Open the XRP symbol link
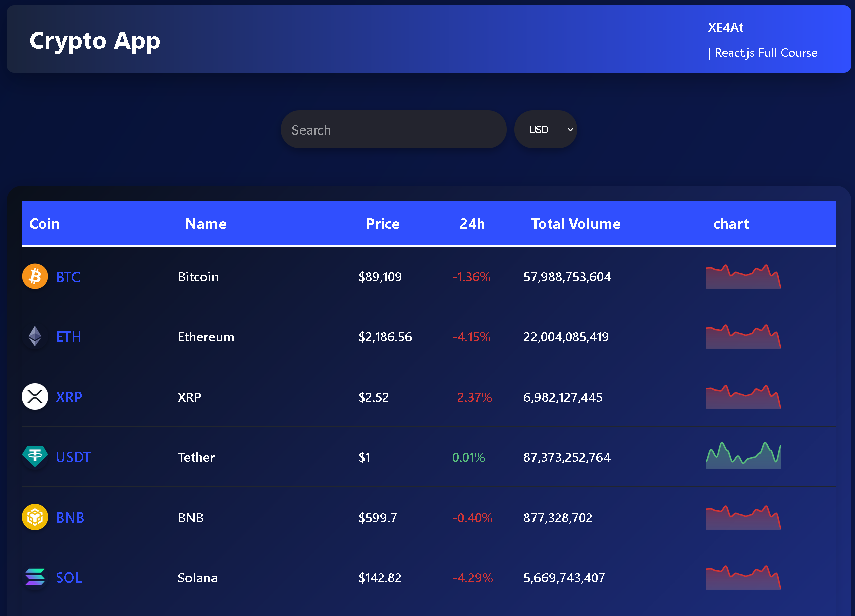Viewport: 855px width, 616px height. click(x=69, y=397)
